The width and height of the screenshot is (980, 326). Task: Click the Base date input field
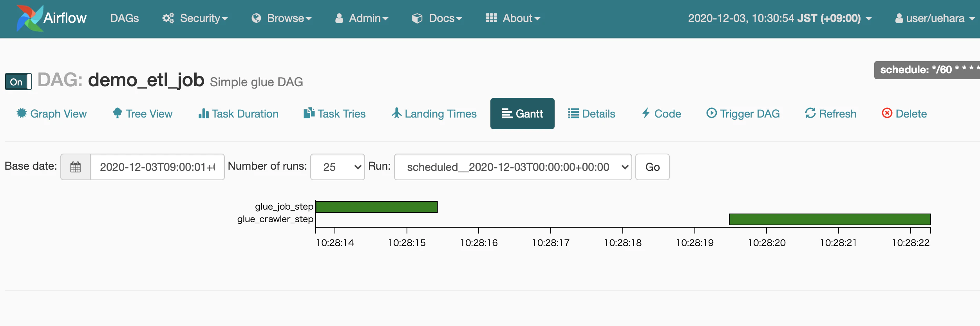157,167
